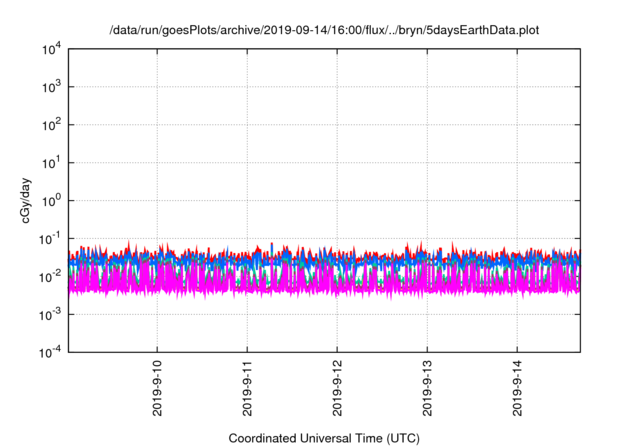Image resolution: width=640 pixels, height=448 pixels.
Task: Select the 10^-3 y-axis tick label
Action: (x=52, y=314)
